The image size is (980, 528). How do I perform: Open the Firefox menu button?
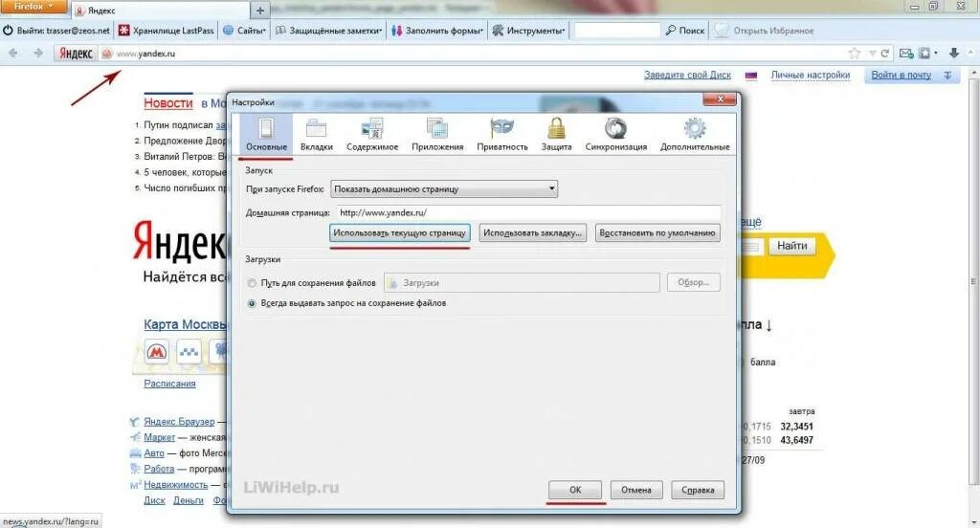click(33, 7)
